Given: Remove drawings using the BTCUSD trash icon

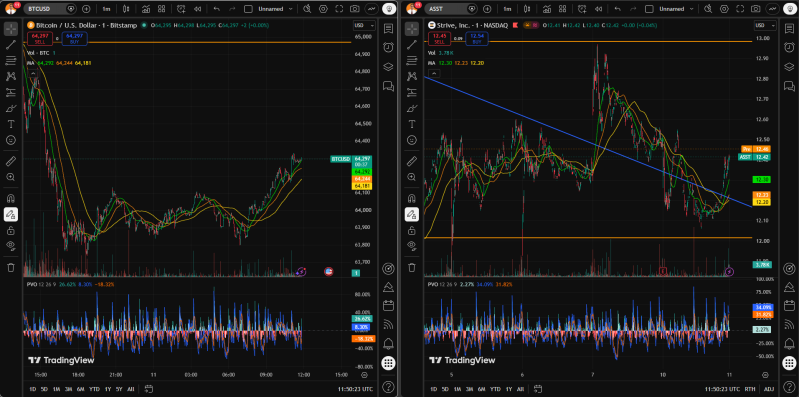Looking at the screenshot, I should (x=11, y=268).
